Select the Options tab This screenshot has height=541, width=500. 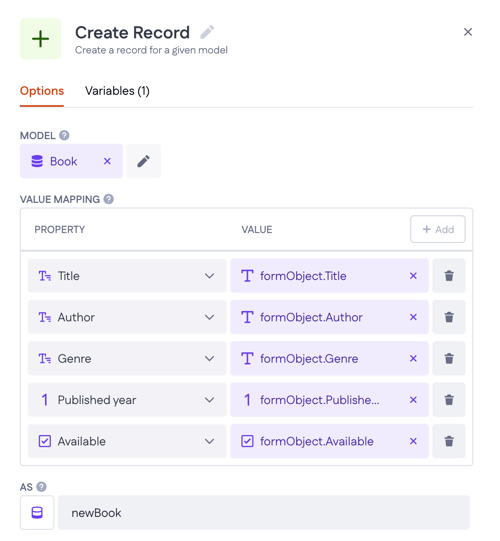click(42, 91)
